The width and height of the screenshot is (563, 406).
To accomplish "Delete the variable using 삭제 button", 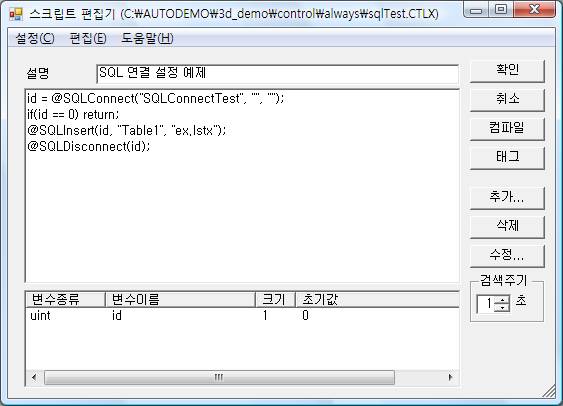I will 507,227.
